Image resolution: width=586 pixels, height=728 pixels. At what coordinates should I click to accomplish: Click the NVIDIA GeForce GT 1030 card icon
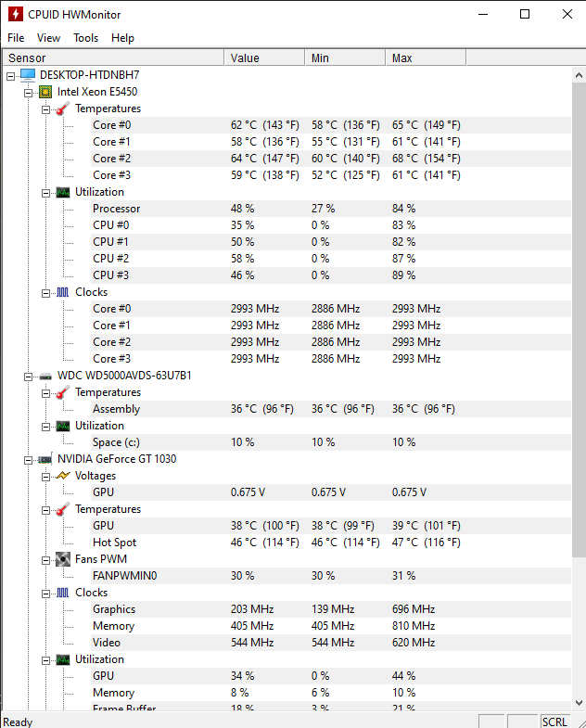pyautogui.click(x=45, y=459)
